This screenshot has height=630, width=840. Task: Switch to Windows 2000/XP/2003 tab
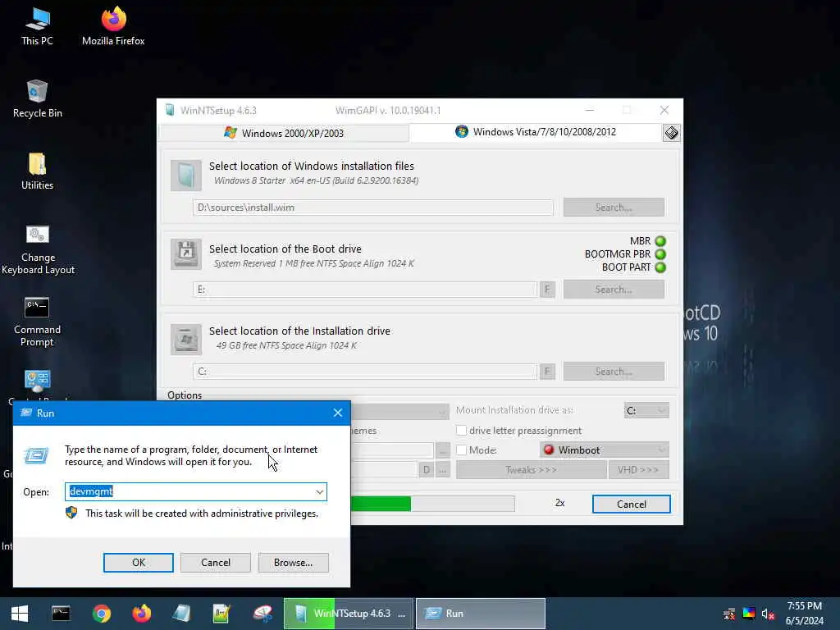[284, 133]
